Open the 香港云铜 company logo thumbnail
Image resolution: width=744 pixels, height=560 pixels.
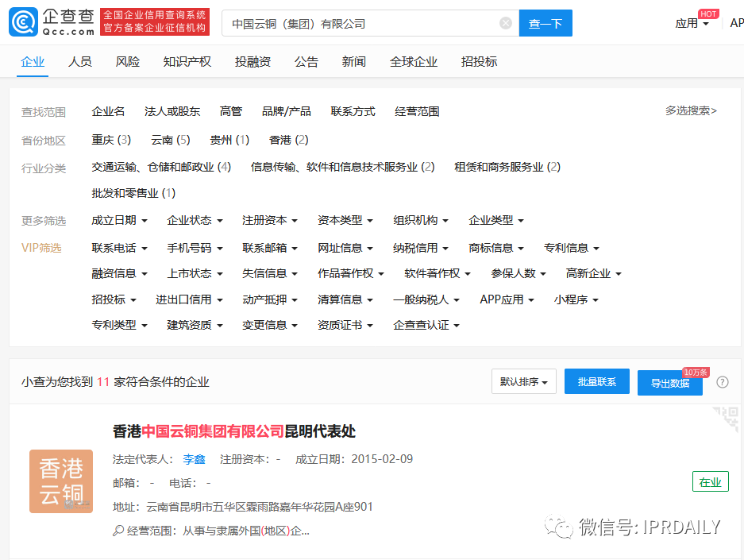(60, 481)
